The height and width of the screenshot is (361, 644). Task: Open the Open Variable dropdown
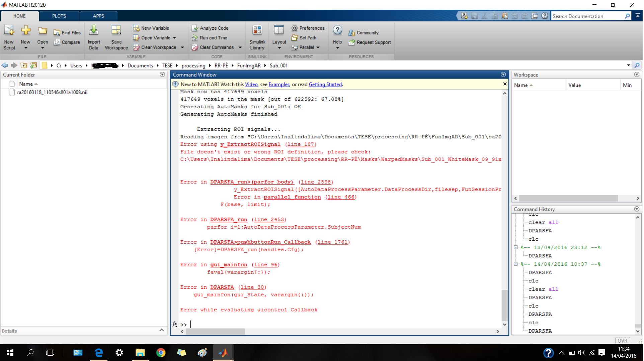click(x=174, y=38)
